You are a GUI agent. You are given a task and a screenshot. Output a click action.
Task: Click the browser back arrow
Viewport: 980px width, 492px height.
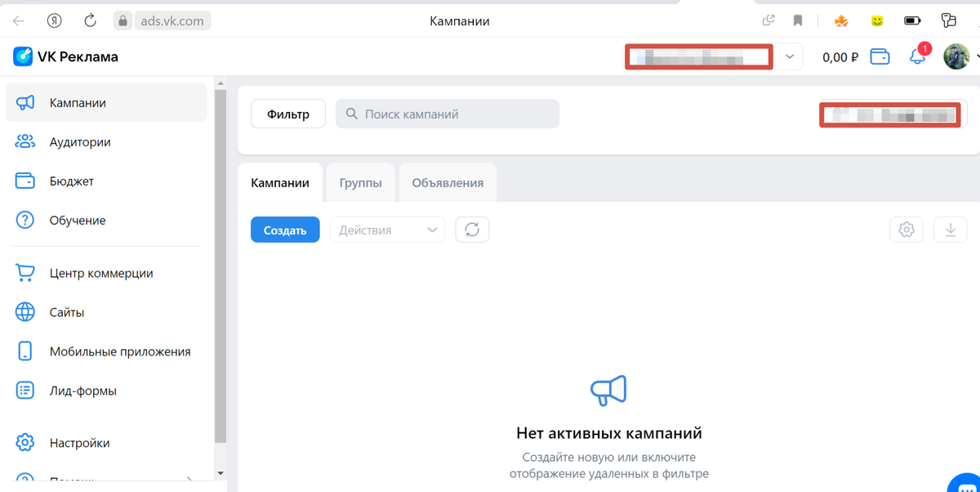(x=19, y=20)
